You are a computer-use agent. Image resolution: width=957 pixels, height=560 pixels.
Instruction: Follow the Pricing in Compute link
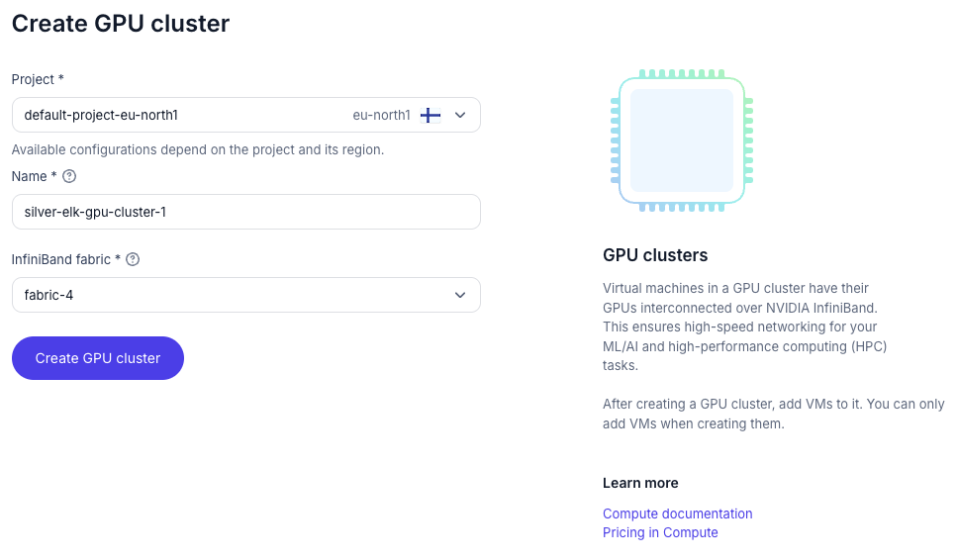(x=660, y=532)
